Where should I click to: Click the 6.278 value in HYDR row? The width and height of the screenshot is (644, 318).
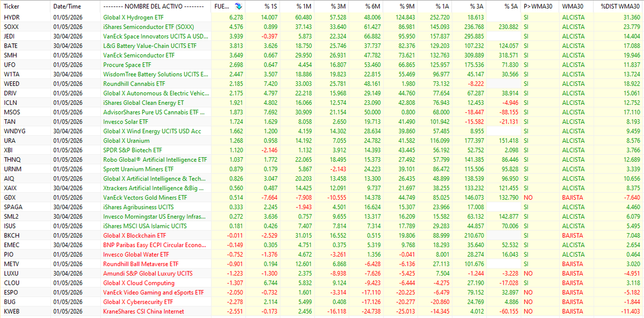(x=236, y=17)
